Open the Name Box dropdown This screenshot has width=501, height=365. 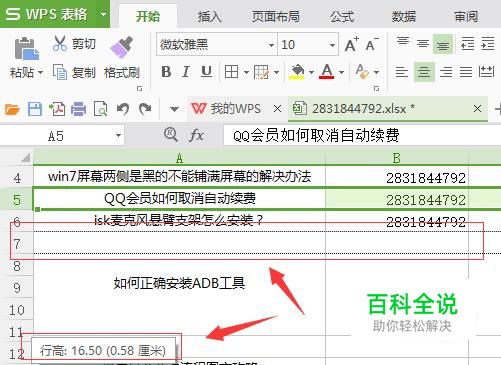tap(118, 136)
